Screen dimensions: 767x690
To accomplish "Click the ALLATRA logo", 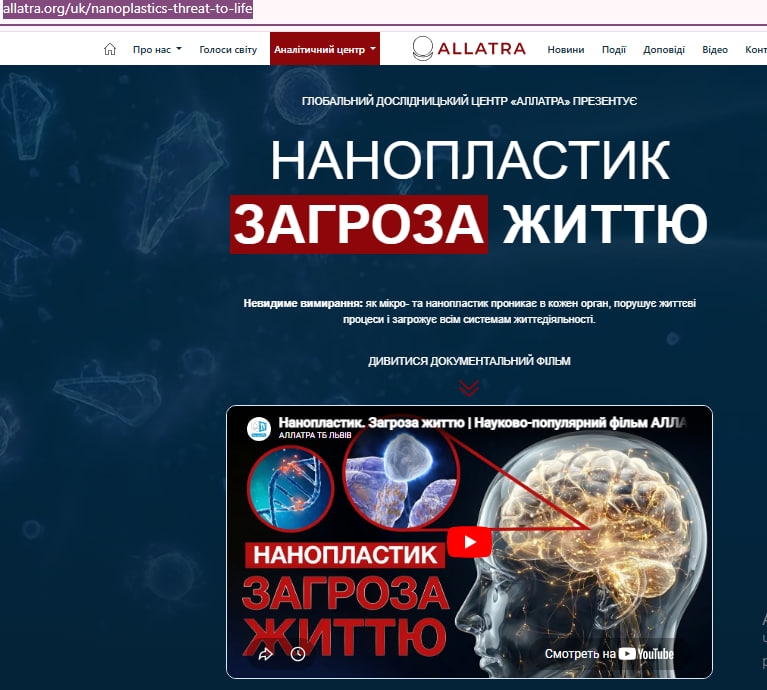I will click(x=469, y=48).
